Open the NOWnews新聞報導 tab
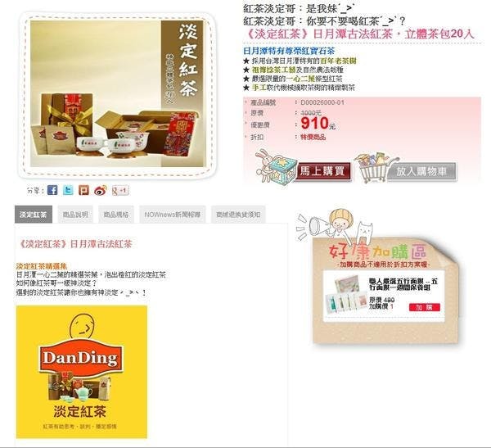491x448 pixels. [172, 215]
